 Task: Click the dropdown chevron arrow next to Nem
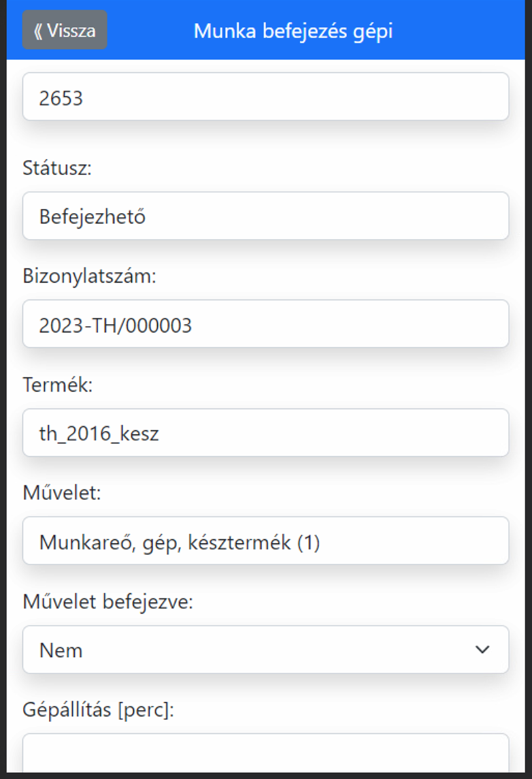point(482,650)
